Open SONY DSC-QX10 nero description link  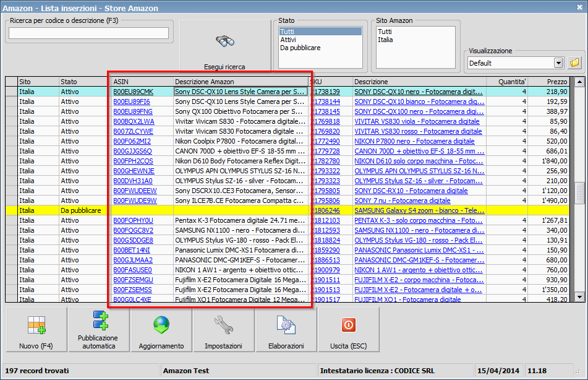click(x=418, y=92)
